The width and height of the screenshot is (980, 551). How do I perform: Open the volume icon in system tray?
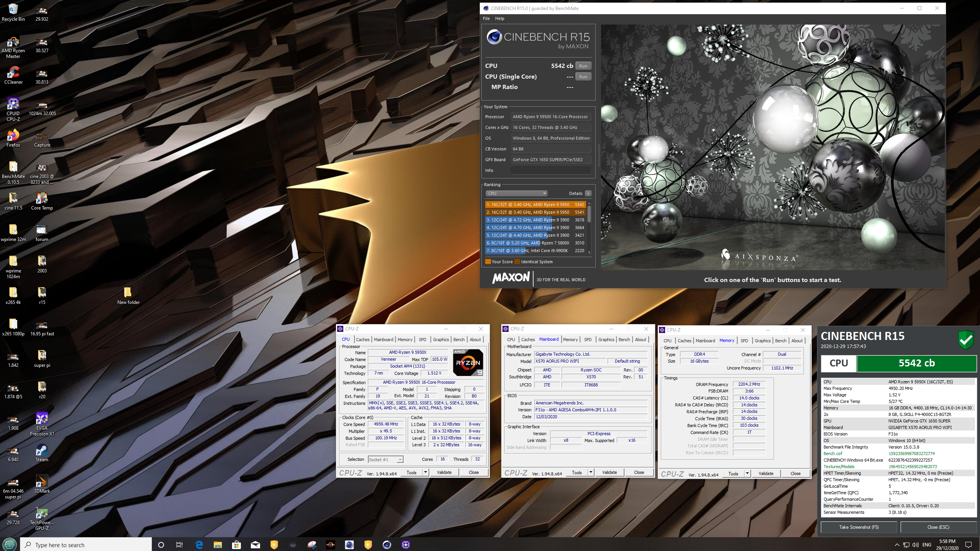916,544
